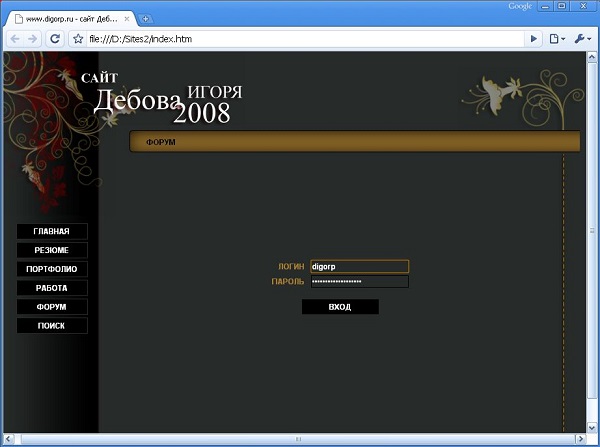Open the ФОРУМ sidebar link
The width and height of the screenshot is (600, 447).
51,307
